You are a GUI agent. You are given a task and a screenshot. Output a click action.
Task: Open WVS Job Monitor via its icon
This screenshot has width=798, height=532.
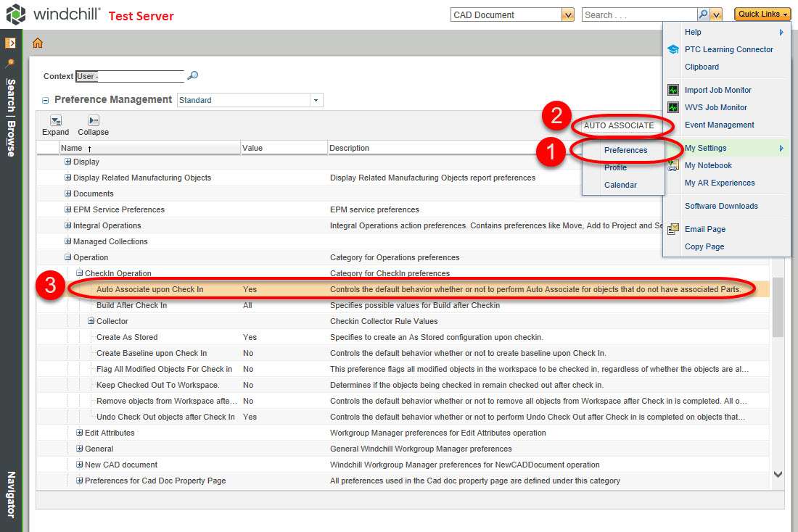[x=673, y=107]
